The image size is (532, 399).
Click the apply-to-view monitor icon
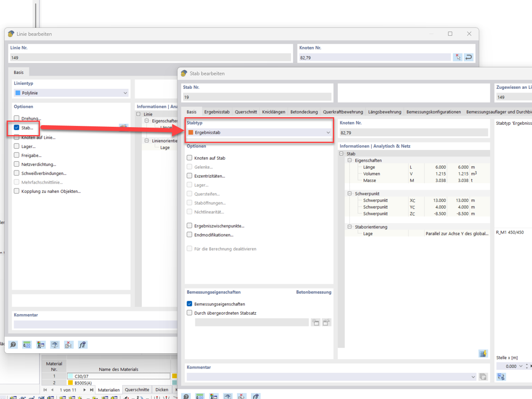click(54, 345)
